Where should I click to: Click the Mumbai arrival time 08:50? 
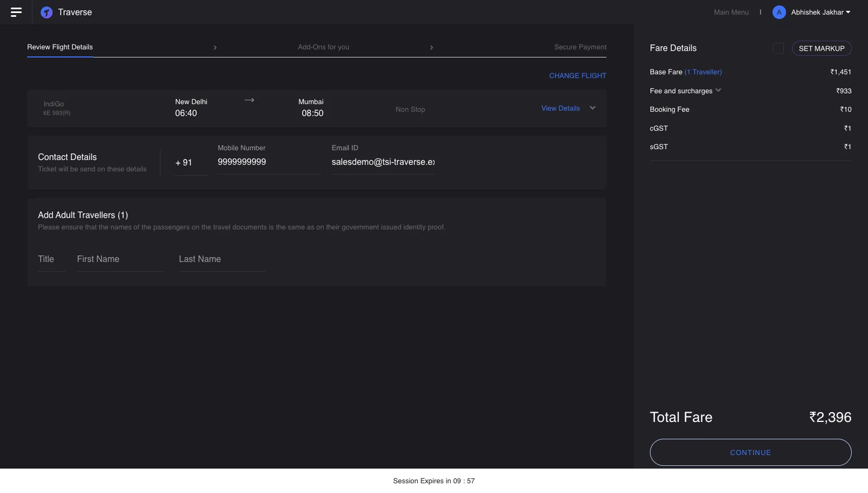(312, 113)
